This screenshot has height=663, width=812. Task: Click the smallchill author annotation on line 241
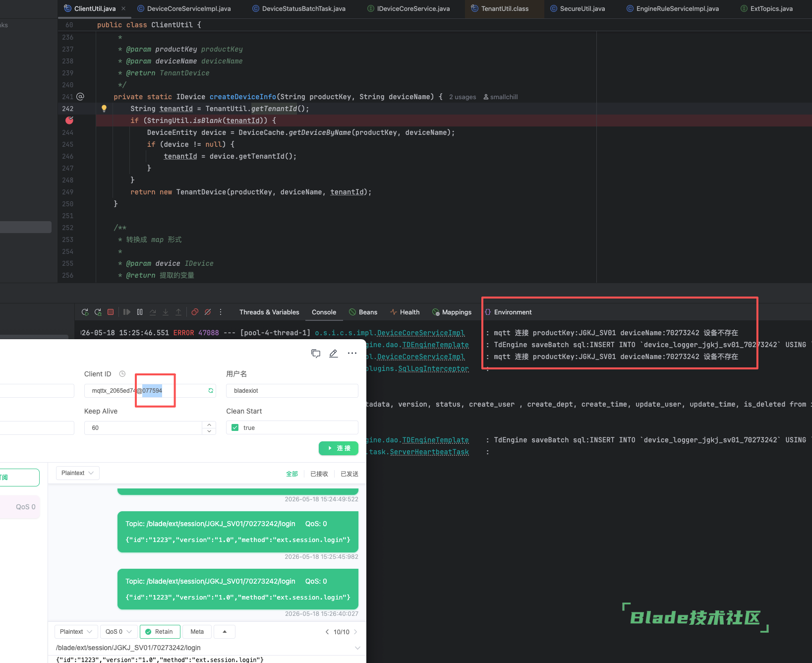501,97
